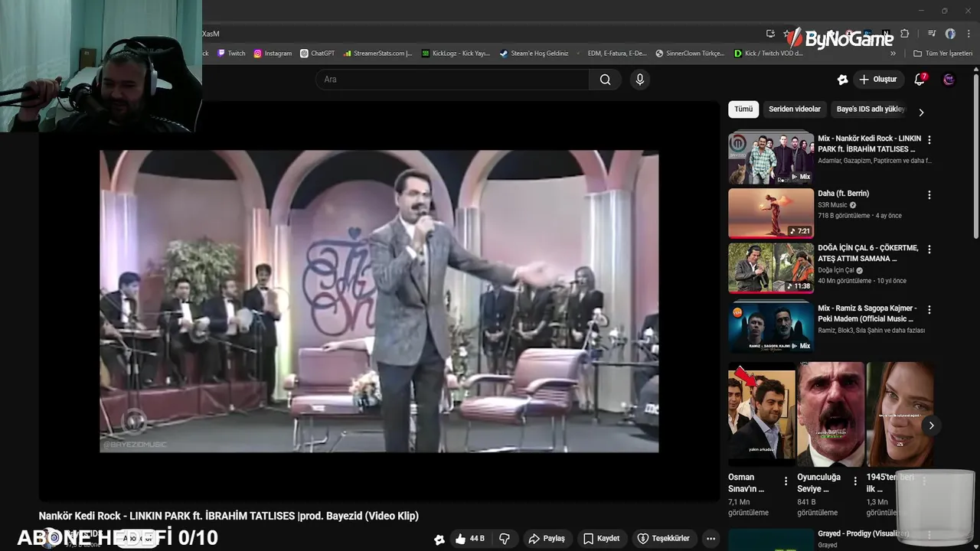Open the ChatGPT bookmark
Screen dimensions: 980x551
point(318,54)
